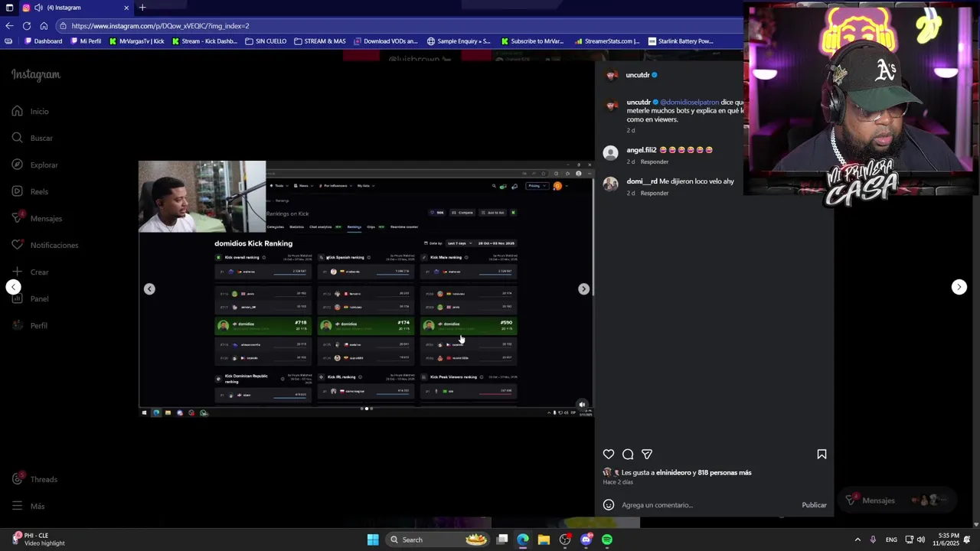Viewport: 980px width, 551px height.
Task: Open domi__rd commenter profile
Action: (x=642, y=181)
